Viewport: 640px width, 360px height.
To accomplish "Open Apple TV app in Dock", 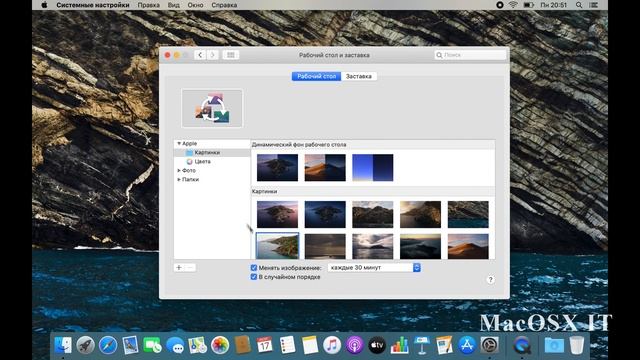I will point(377,345).
